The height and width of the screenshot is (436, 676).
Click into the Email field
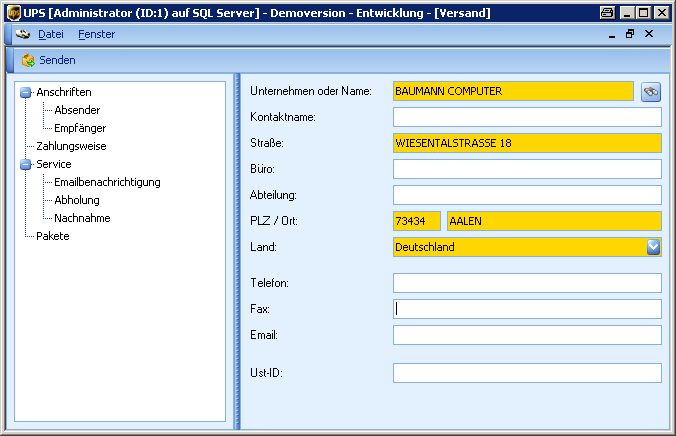pyautogui.click(x=527, y=335)
